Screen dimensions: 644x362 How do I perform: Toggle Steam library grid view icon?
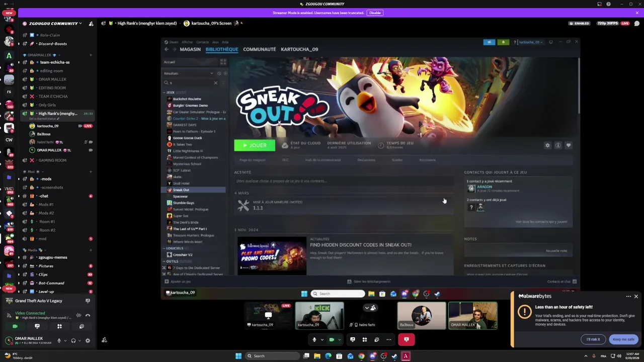point(223,62)
